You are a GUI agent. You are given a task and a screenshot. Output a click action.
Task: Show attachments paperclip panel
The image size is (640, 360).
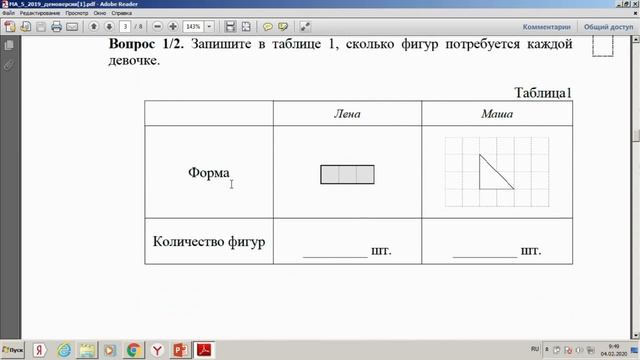[9, 65]
